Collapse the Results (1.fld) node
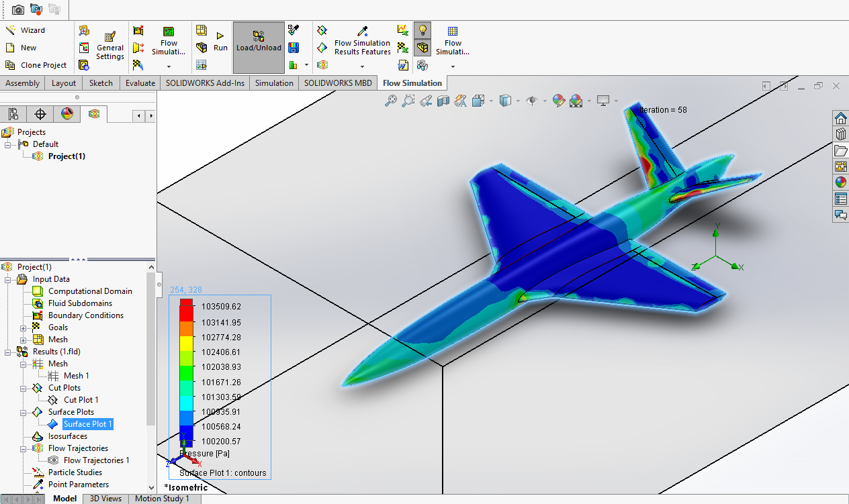This screenshot has width=849, height=504. (7, 352)
